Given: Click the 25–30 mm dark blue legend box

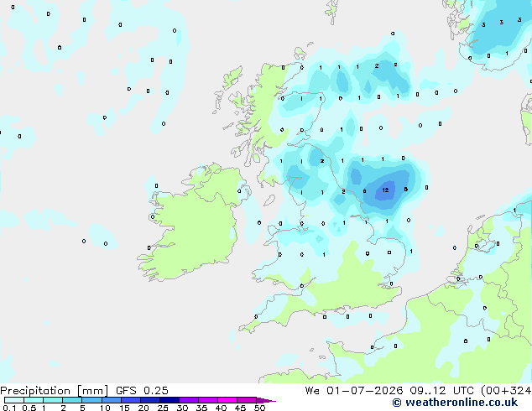Looking at the screenshot, I should [x=169, y=400].
